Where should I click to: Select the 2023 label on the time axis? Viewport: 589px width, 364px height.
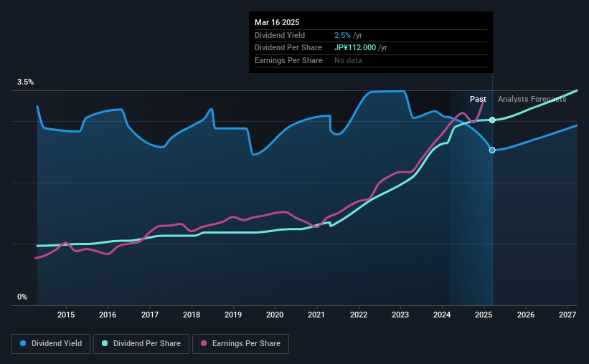click(400, 315)
